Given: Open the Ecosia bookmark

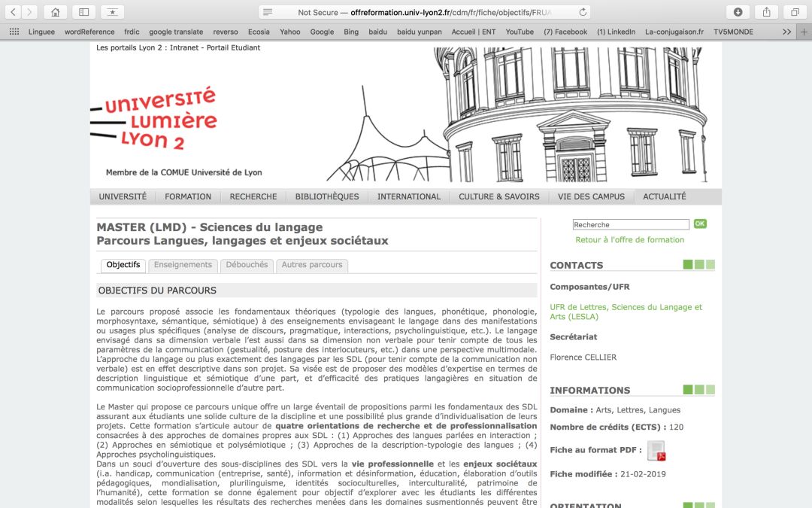Looking at the screenshot, I should pyautogui.click(x=259, y=32).
